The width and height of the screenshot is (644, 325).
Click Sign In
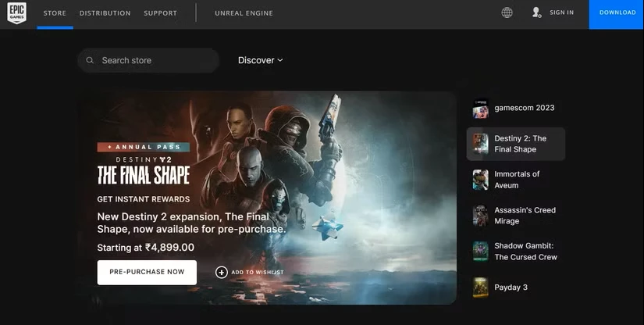[561, 12]
